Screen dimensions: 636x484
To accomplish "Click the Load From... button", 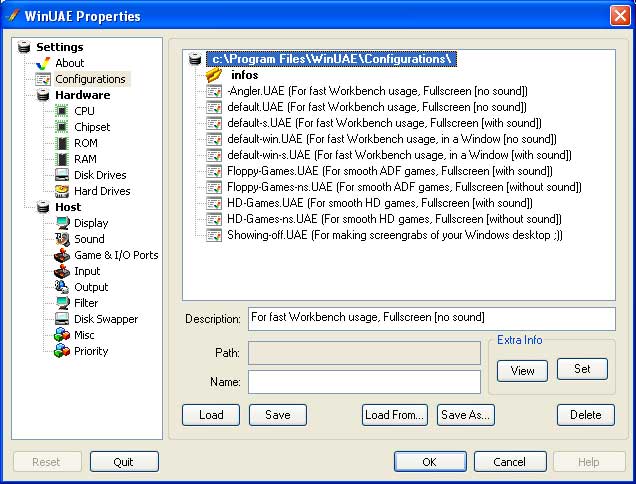I will click(x=395, y=415).
